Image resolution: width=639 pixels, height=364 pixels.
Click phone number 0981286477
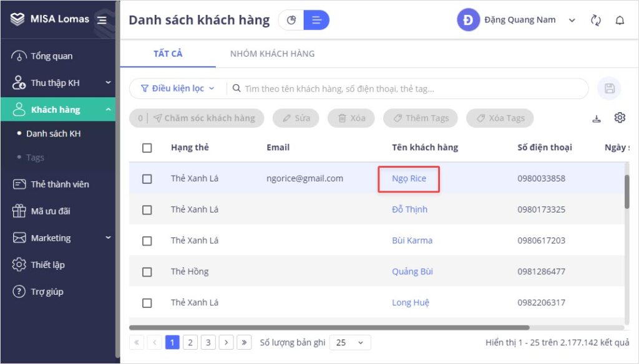(x=541, y=272)
